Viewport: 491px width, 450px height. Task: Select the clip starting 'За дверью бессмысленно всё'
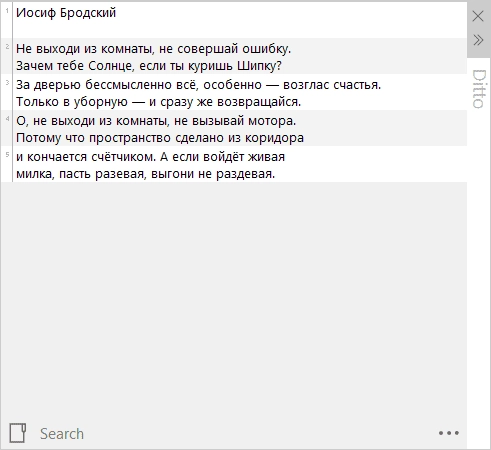pyautogui.click(x=234, y=92)
